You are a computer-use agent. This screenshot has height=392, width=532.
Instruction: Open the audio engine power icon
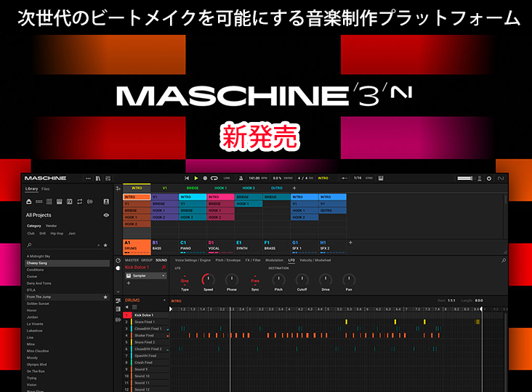[x=489, y=178]
